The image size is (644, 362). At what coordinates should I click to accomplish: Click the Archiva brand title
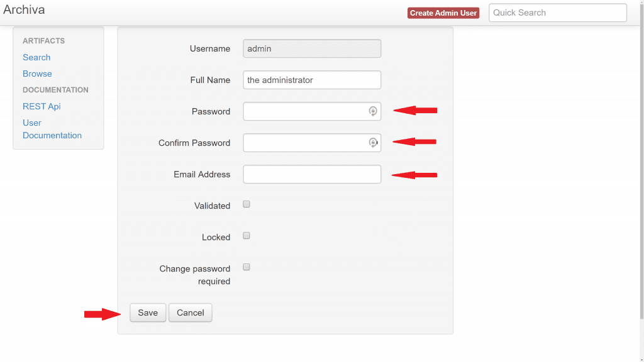[24, 10]
